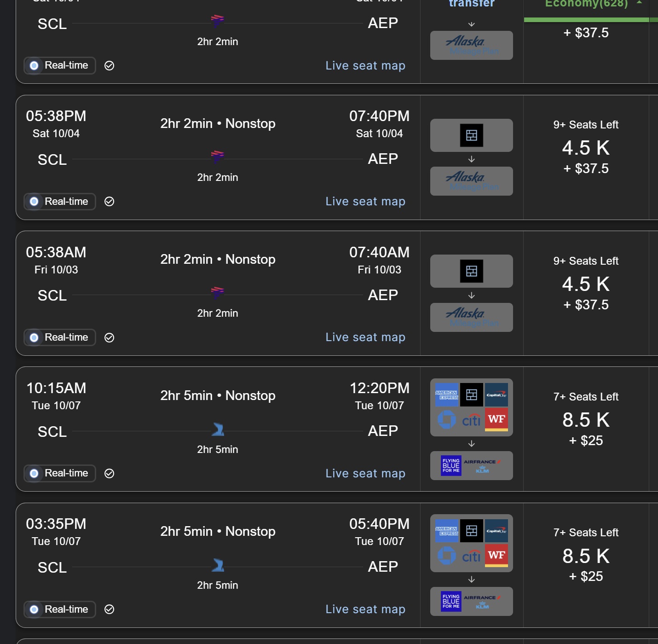The height and width of the screenshot is (644, 658).
Task: Click the transfer column header
Action: 472,4
